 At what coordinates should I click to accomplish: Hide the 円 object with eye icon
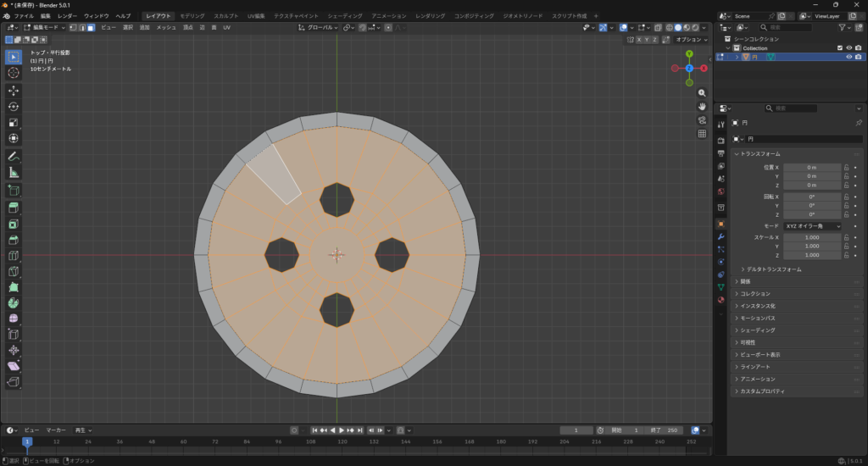(x=849, y=57)
